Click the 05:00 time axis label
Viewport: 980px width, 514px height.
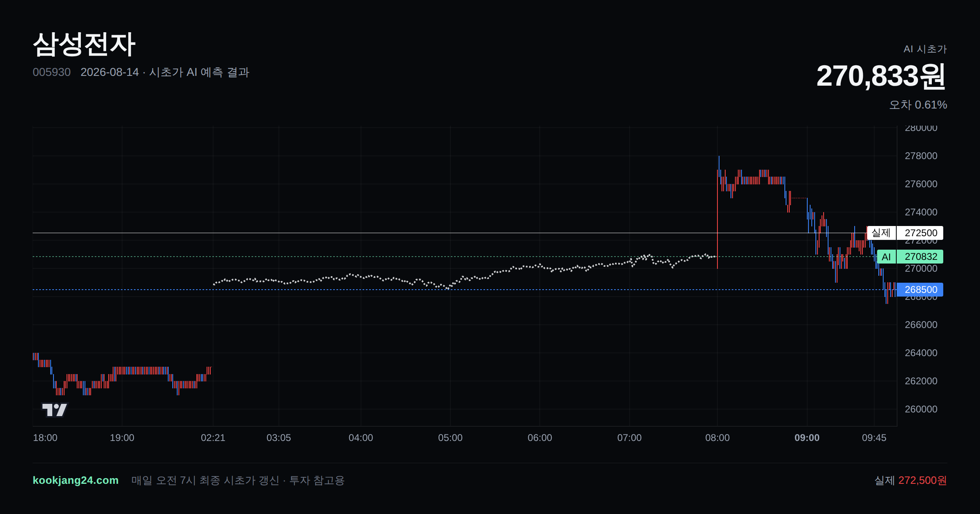pos(450,438)
